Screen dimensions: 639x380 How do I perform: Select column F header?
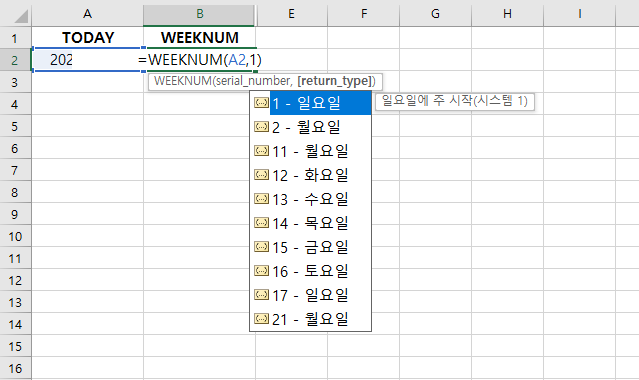[364, 14]
